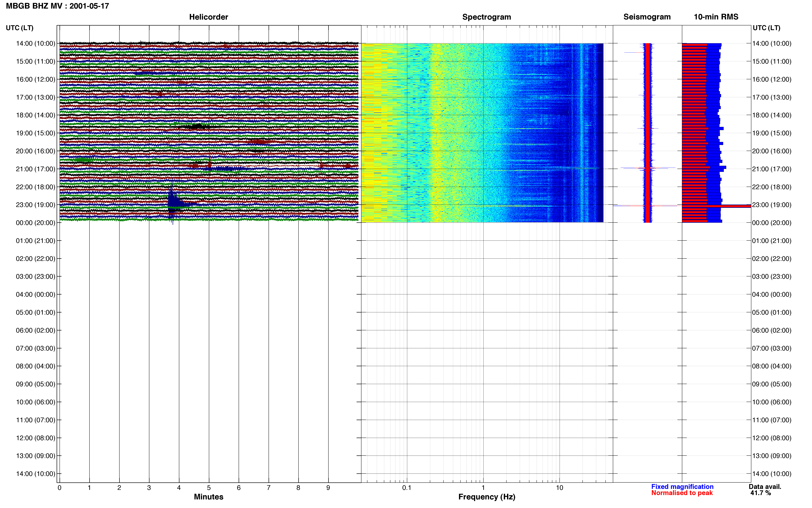Click the title 'MBGB BHZ MV : 2001-05-17'
Screen dimensions: 812x508
(57, 6)
